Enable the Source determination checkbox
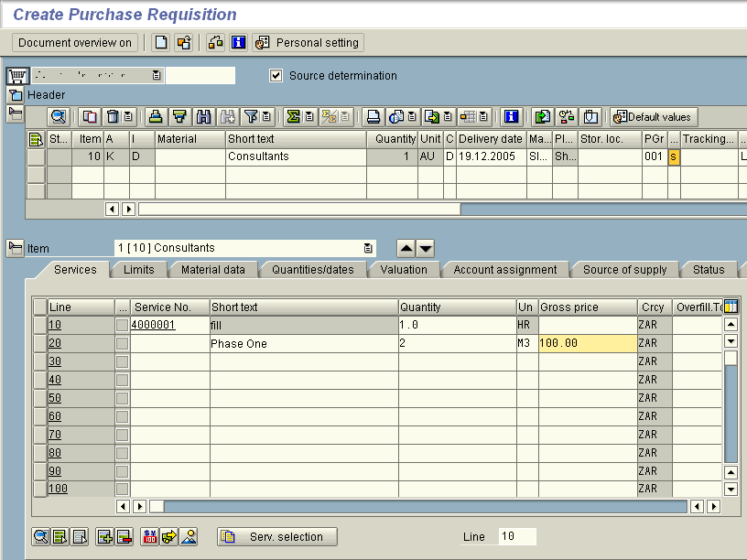 (276, 76)
